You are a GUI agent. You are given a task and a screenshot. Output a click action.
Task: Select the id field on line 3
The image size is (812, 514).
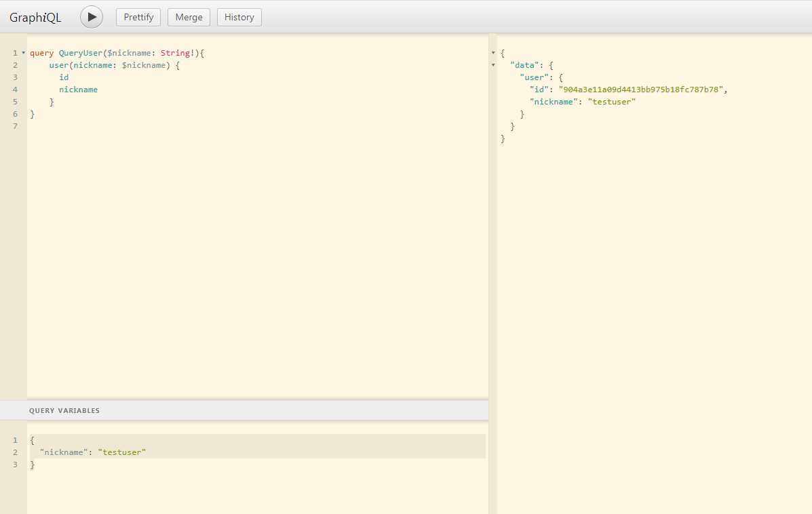point(64,77)
